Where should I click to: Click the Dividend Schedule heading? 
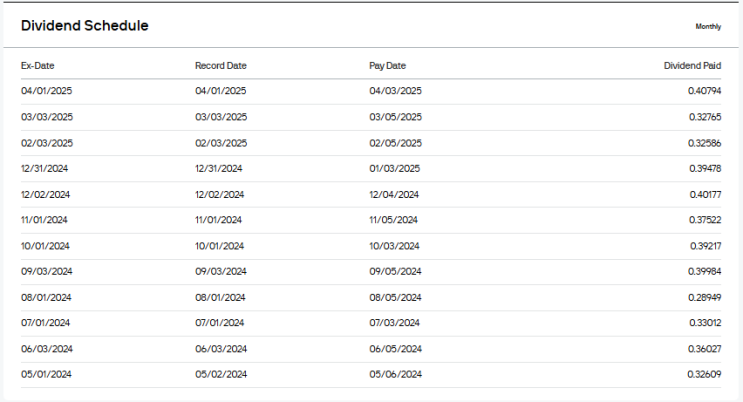84,26
